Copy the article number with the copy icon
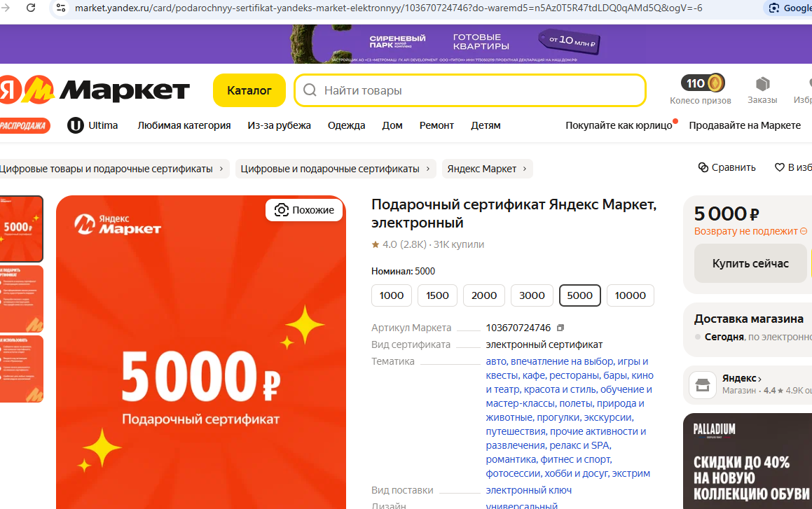 coord(560,328)
